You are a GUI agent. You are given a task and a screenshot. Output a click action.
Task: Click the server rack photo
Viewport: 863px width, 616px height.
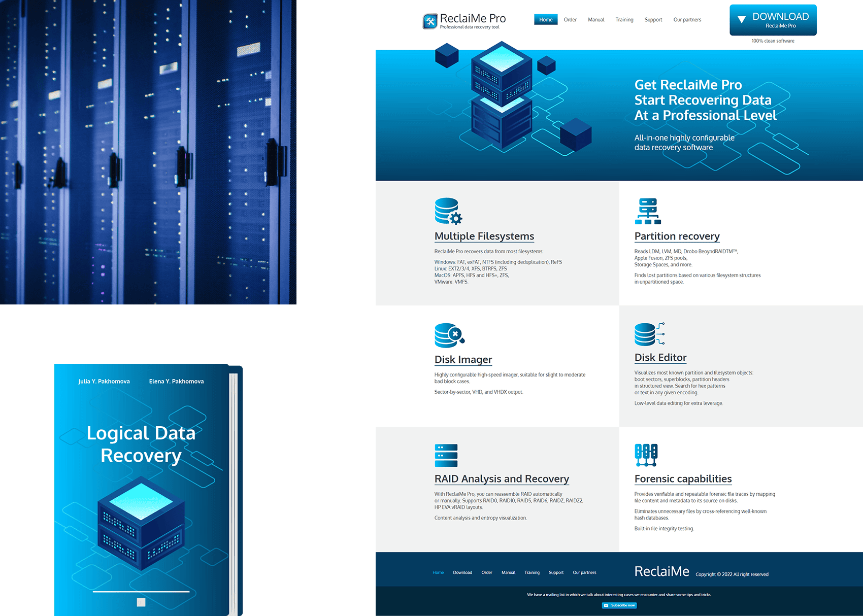148,152
